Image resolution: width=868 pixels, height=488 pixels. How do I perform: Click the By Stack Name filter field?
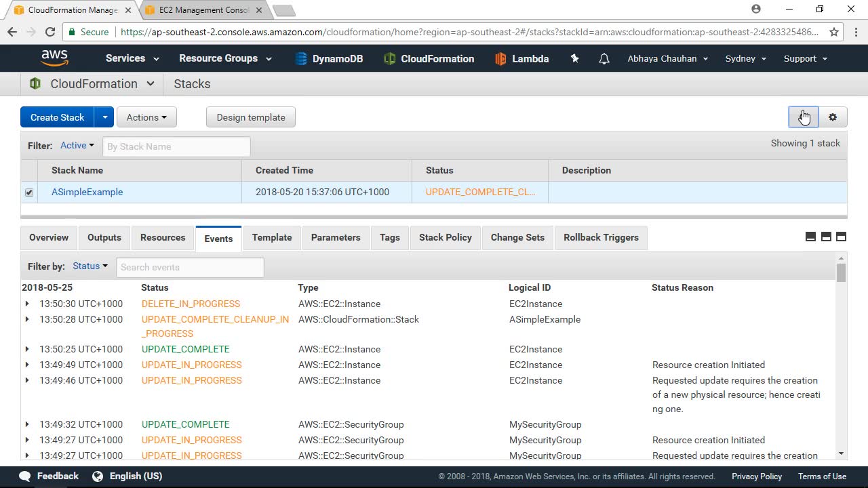(x=176, y=146)
